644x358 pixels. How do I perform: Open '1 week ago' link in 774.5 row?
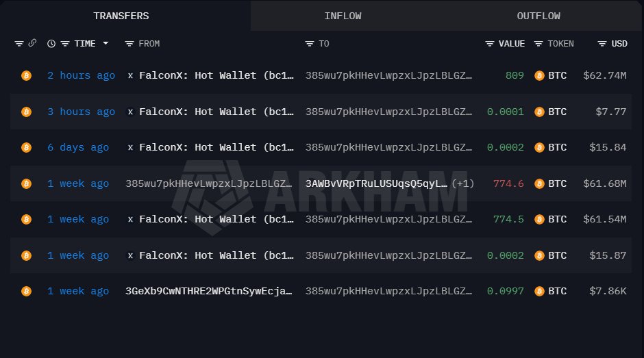tap(78, 219)
